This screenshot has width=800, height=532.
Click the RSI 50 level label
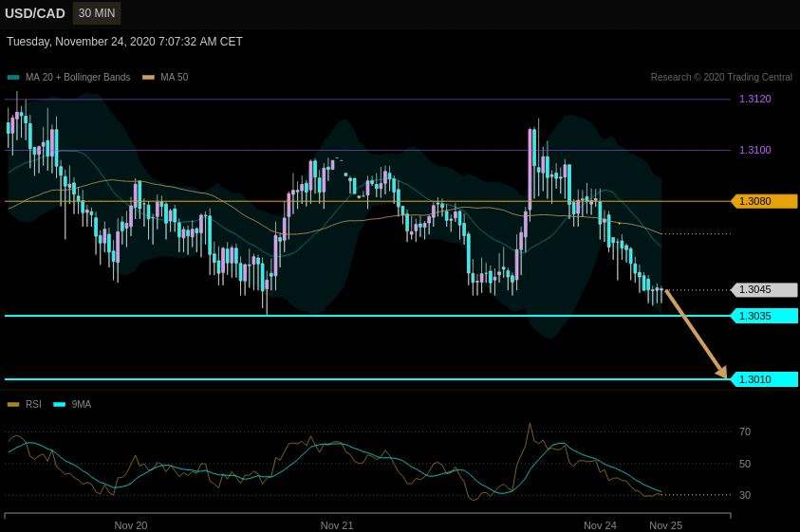(x=745, y=464)
